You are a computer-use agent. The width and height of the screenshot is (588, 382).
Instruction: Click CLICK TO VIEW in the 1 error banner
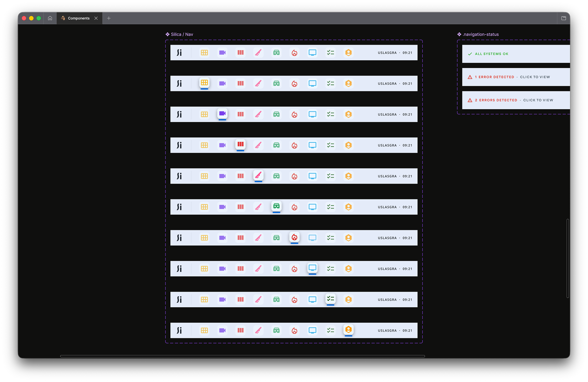pyautogui.click(x=535, y=77)
